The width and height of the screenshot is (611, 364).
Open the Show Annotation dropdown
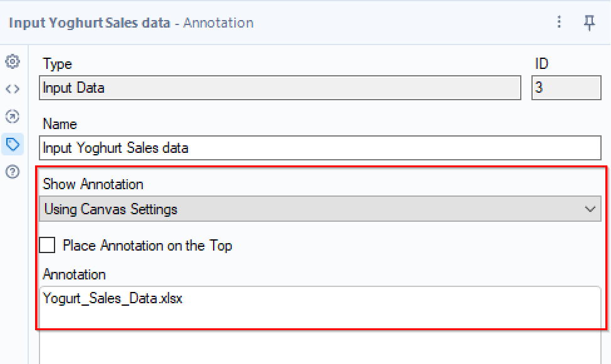(320, 209)
